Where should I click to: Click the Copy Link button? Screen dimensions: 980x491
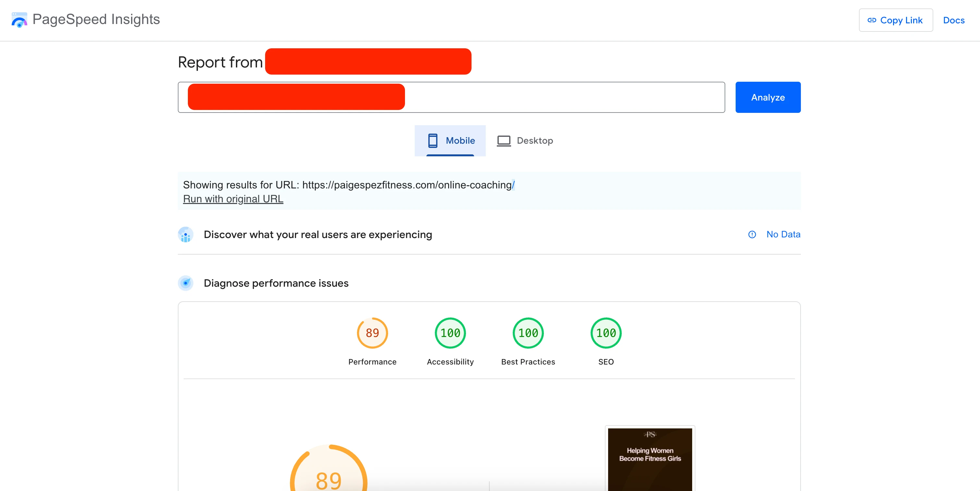pos(895,20)
